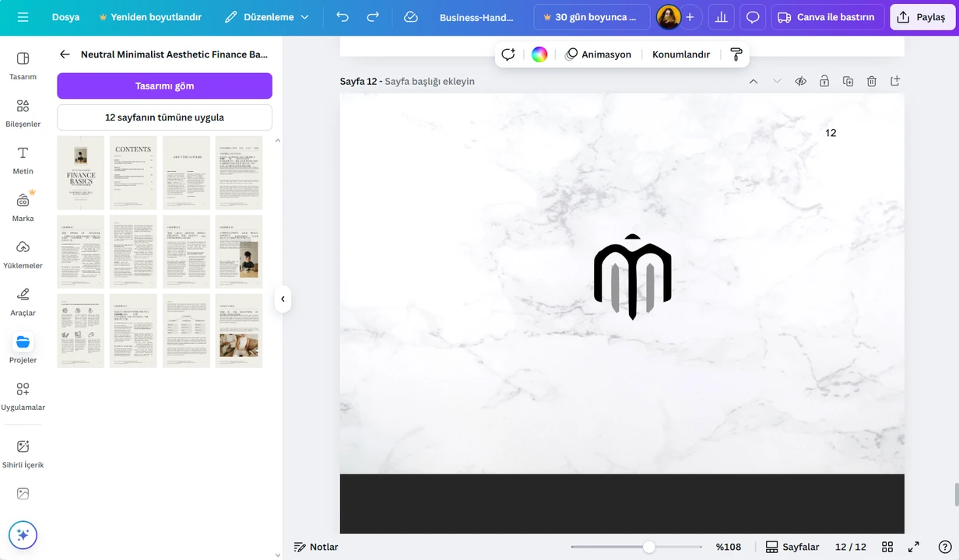The height and width of the screenshot is (560, 959).
Task: Open the Tasarım sidebar panel
Action: point(23,65)
